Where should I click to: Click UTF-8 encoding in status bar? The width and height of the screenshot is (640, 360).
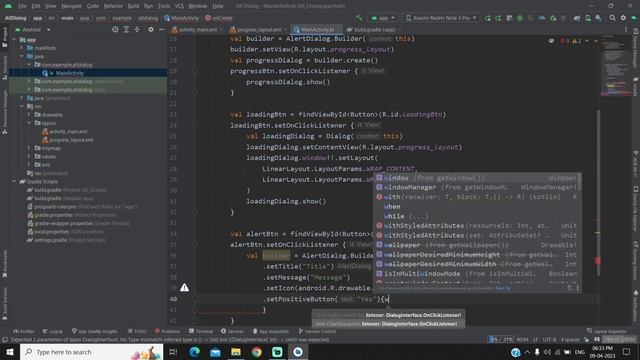tap(549, 340)
